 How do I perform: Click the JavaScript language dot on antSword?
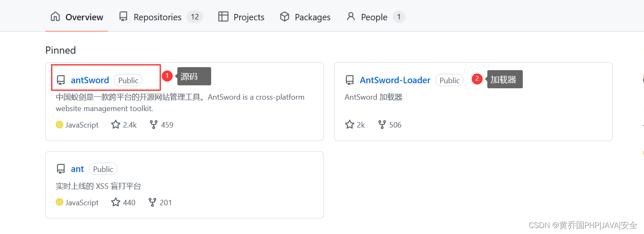(x=60, y=125)
